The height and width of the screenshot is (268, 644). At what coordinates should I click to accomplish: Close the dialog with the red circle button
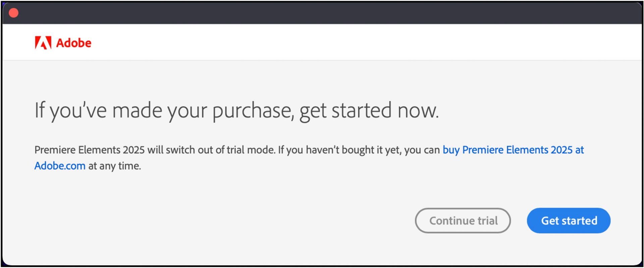point(13,13)
